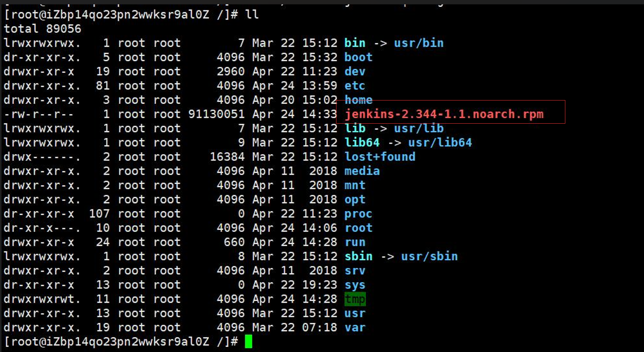Click the 'home' directory name

pyautogui.click(x=358, y=100)
